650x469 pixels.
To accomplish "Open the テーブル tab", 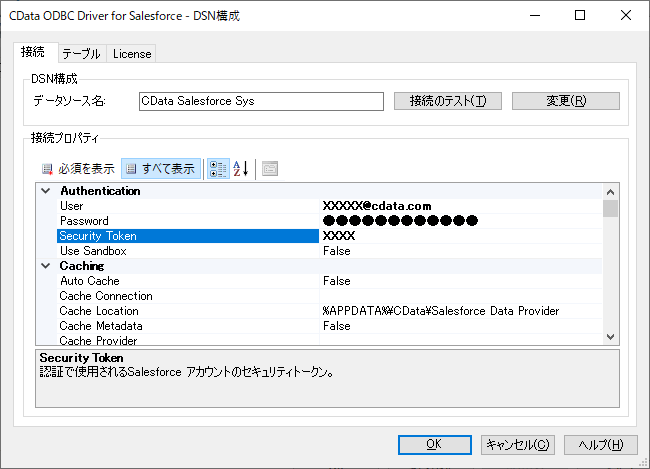I will 80,54.
